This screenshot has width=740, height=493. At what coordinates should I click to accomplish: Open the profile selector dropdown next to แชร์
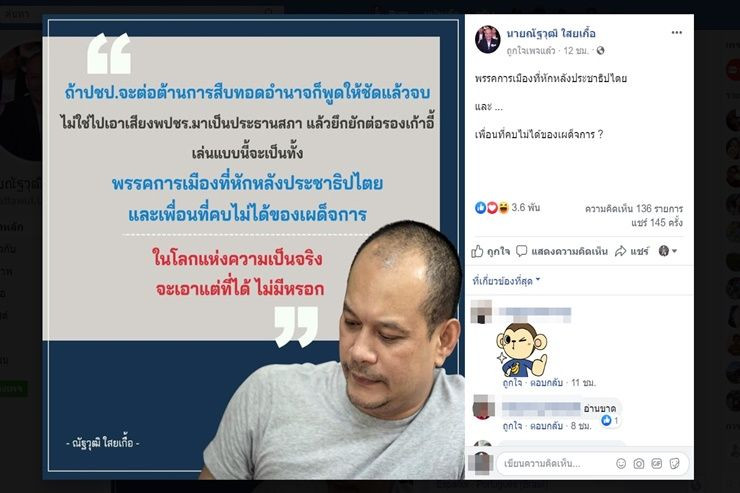668,251
